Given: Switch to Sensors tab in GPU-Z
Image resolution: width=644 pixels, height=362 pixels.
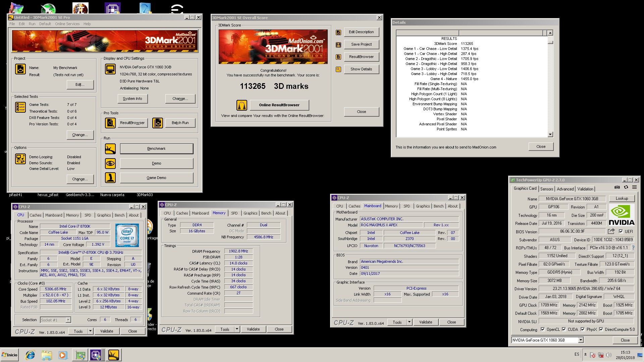Looking at the screenshot, I should [x=547, y=189].
